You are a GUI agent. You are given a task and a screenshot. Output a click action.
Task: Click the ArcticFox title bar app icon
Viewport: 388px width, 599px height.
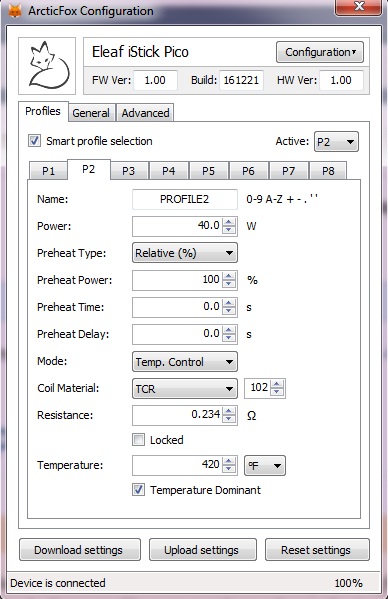point(15,10)
